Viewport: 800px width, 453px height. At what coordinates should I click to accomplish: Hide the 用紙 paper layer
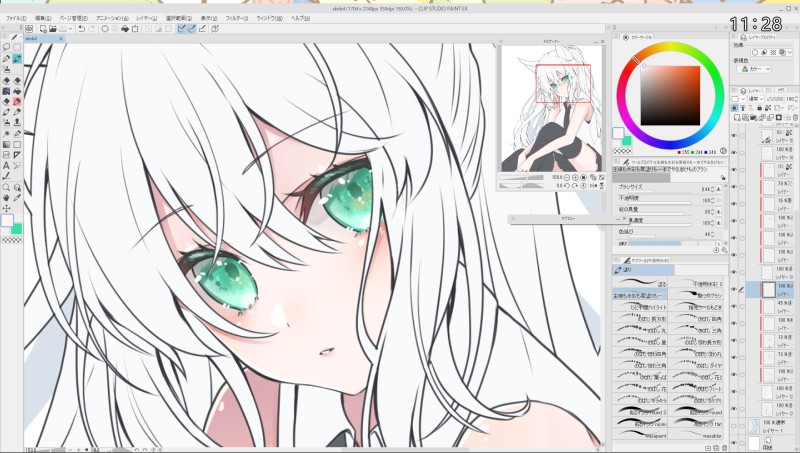point(734,443)
